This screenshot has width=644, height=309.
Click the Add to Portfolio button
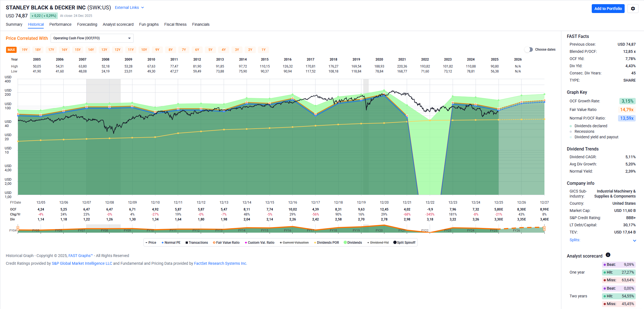(608, 9)
